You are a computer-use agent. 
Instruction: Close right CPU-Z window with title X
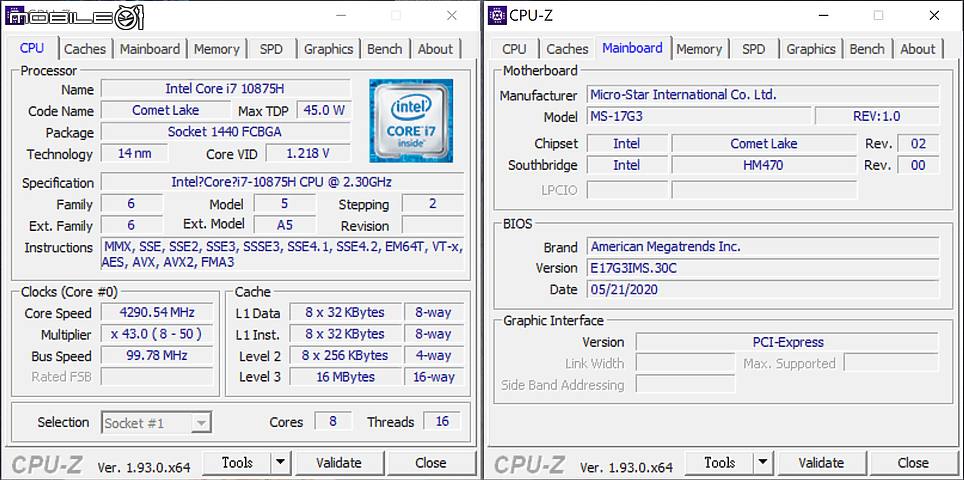[x=934, y=16]
